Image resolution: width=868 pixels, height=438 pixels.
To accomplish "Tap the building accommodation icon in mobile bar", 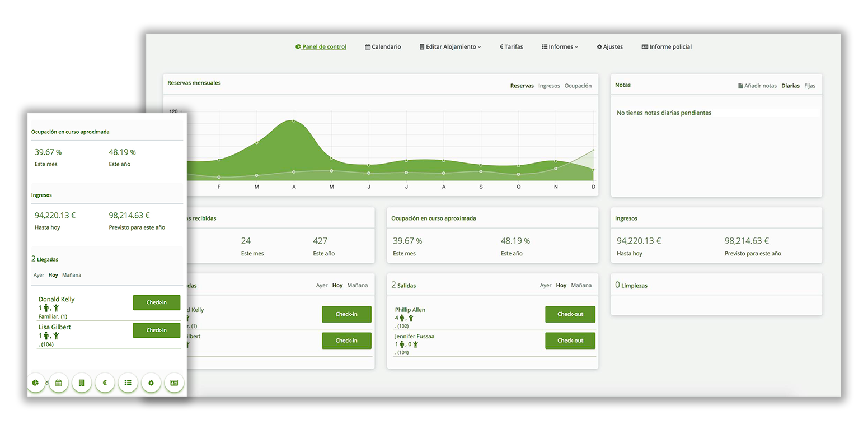I will [82, 383].
